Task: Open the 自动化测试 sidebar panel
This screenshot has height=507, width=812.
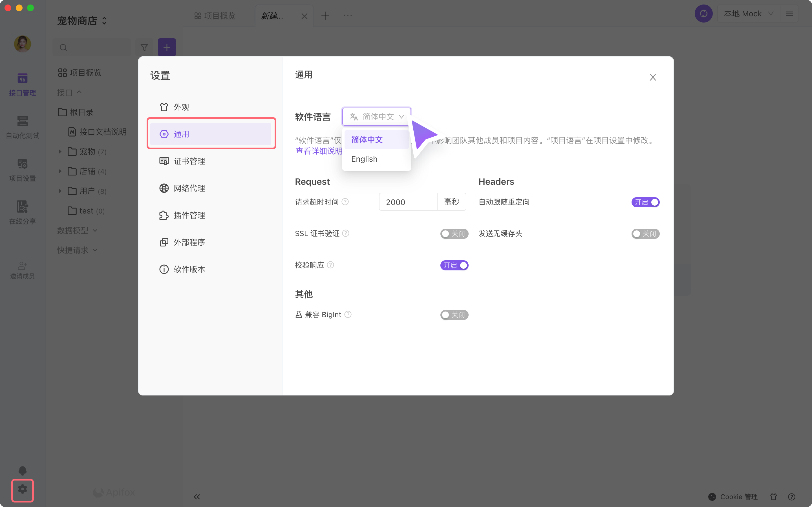Action: (22, 127)
